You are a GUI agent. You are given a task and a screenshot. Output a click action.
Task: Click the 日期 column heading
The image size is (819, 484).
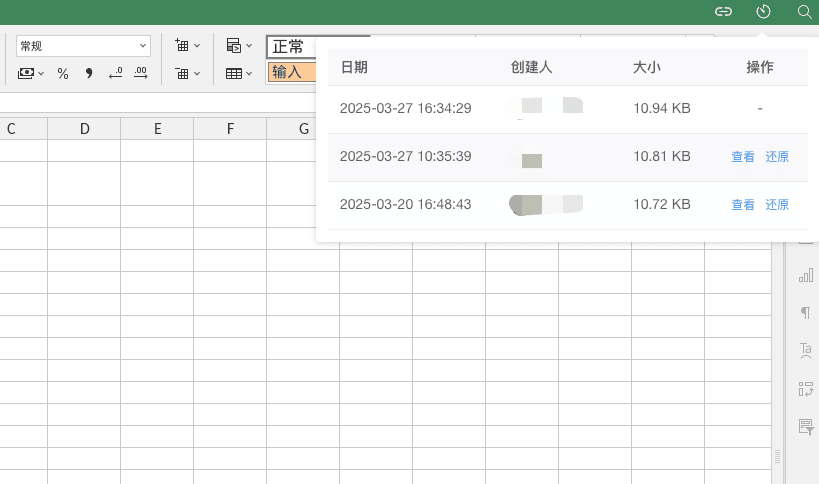click(x=354, y=67)
